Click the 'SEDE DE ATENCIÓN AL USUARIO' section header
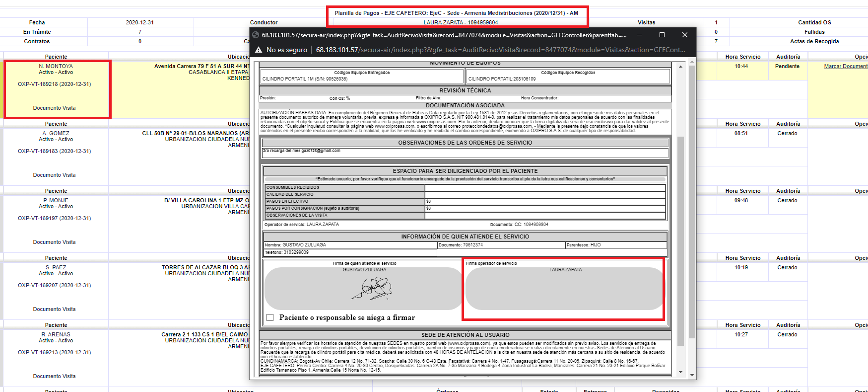Image resolution: width=868 pixels, height=392 pixels. click(465, 335)
